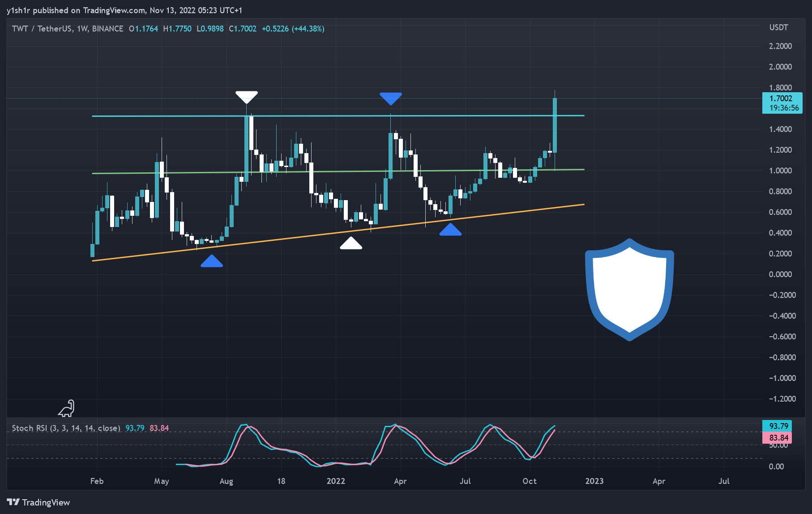This screenshot has width=812, height=514.
Task: Click the 0.0000 price axis label
Action: (x=780, y=274)
